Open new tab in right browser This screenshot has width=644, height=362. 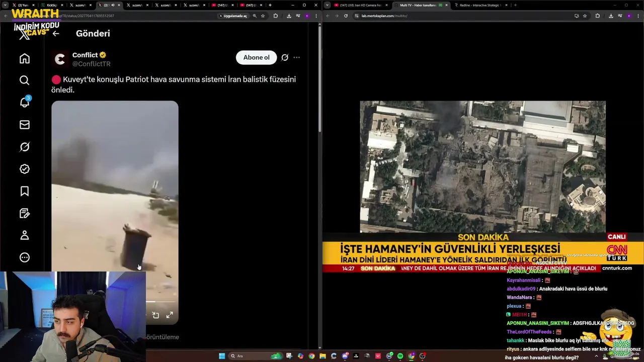(x=515, y=5)
